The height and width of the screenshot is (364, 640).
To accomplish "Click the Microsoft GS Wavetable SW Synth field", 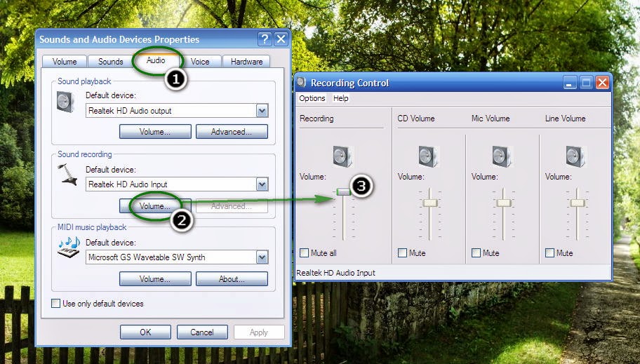I will pos(177,257).
